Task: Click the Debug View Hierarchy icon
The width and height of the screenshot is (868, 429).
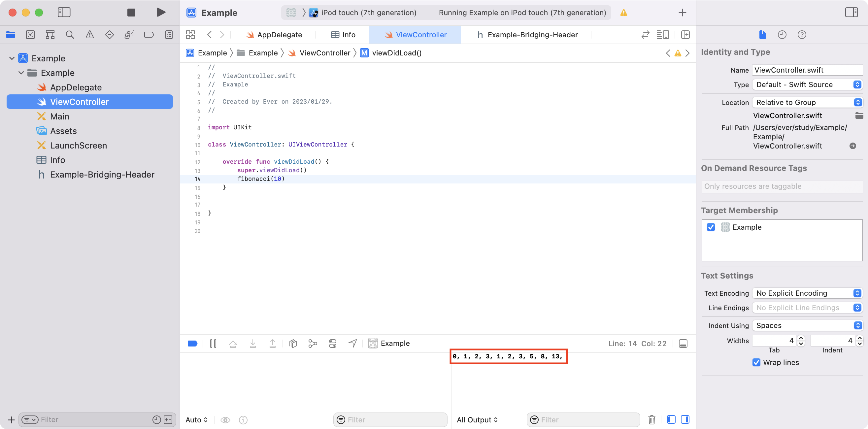Action: coord(293,344)
